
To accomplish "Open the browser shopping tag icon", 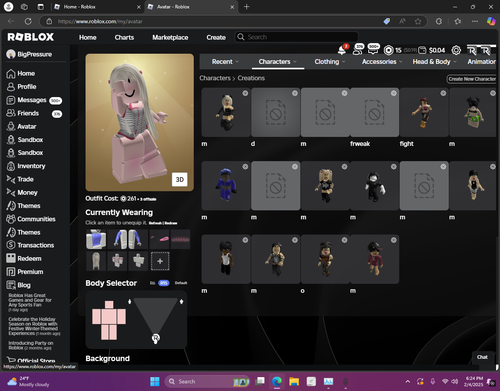I will 387,21.
